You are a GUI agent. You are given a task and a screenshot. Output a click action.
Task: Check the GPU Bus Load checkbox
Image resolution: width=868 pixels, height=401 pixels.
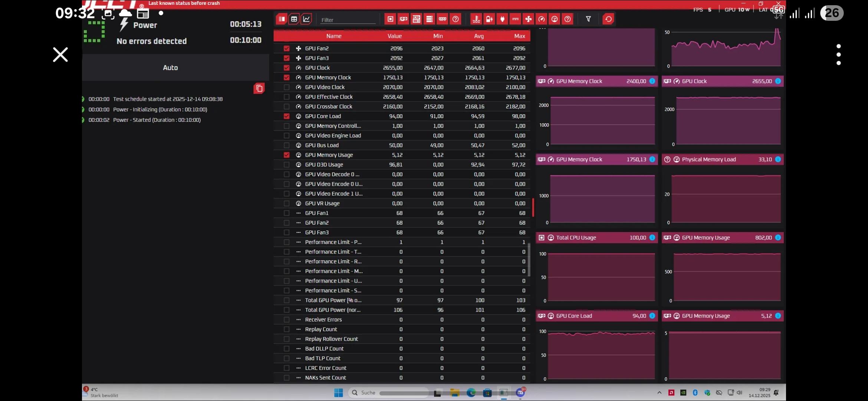(286, 145)
